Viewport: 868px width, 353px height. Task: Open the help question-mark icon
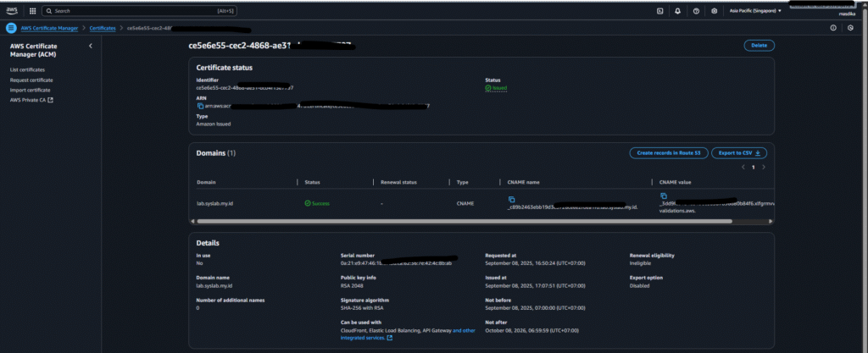pos(696,10)
